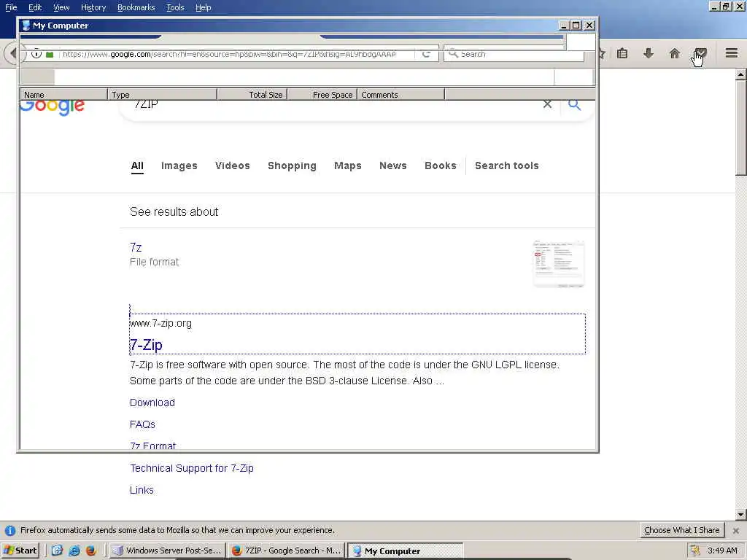This screenshot has height=560, width=747.
Task: Switch to Windows Server Post-Setup taskbar button
Action: click(x=167, y=551)
